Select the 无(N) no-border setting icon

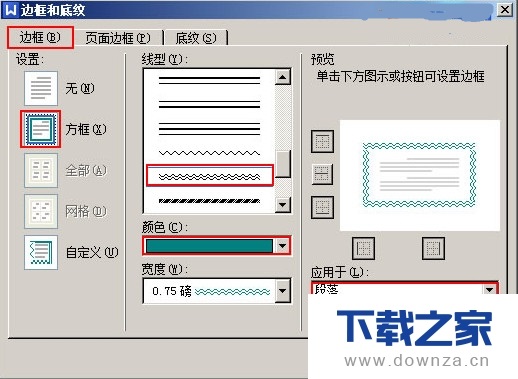(x=41, y=88)
